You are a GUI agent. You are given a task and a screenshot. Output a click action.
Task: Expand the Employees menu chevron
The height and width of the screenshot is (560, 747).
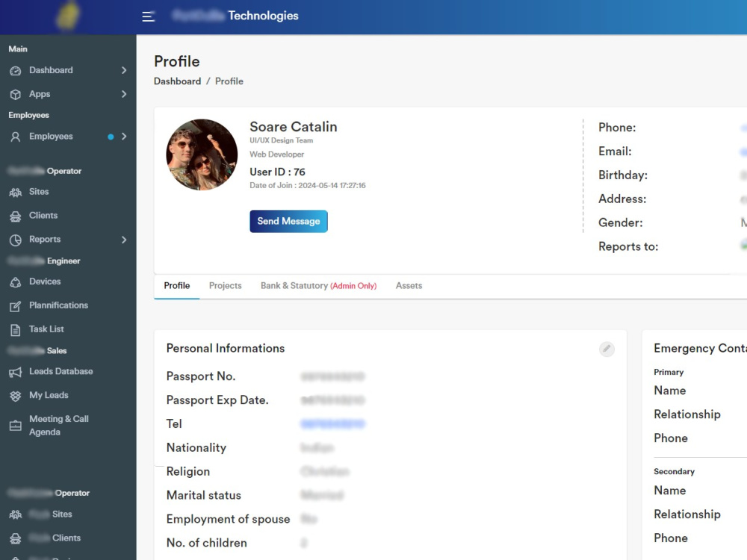click(124, 136)
